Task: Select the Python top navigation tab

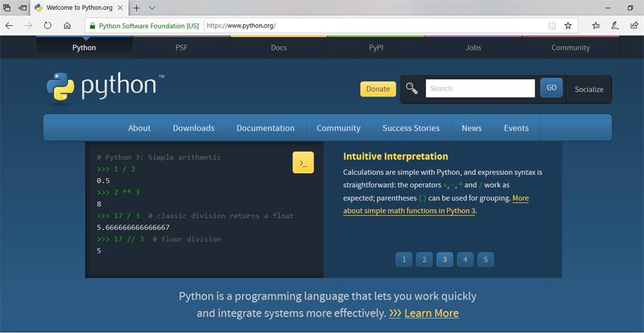Action: (84, 48)
